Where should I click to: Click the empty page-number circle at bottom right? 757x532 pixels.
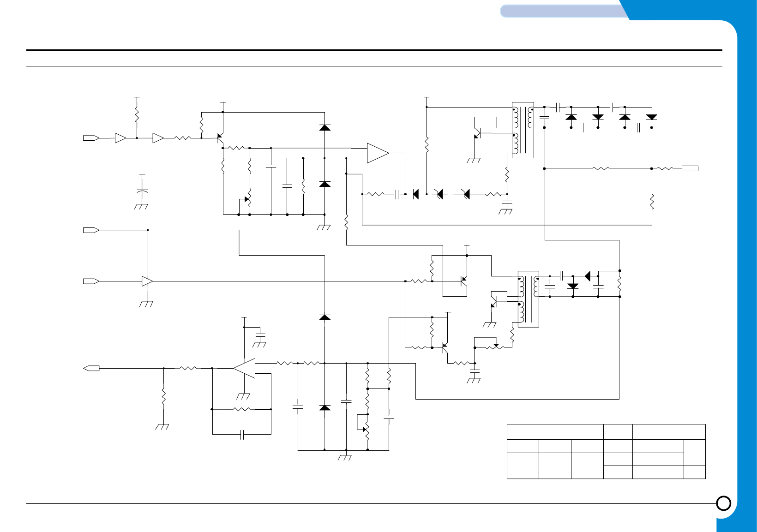tap(724, 503)
